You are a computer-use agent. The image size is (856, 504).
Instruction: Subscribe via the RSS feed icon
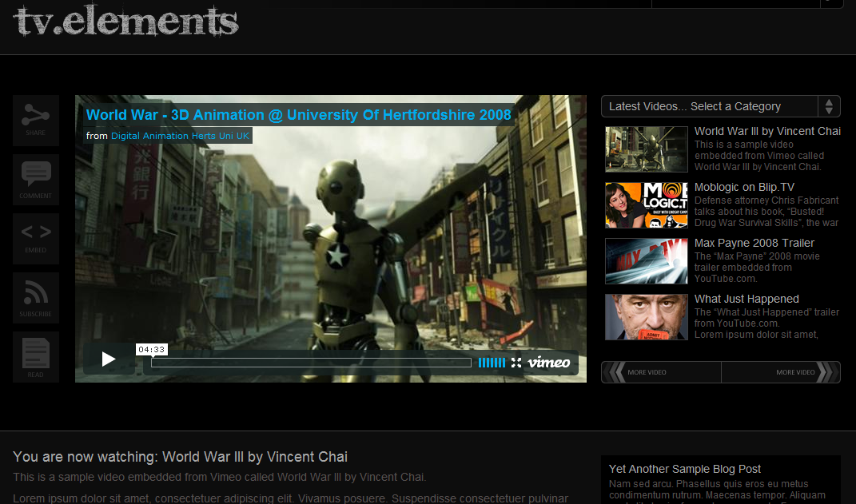[x=36, y=298]
